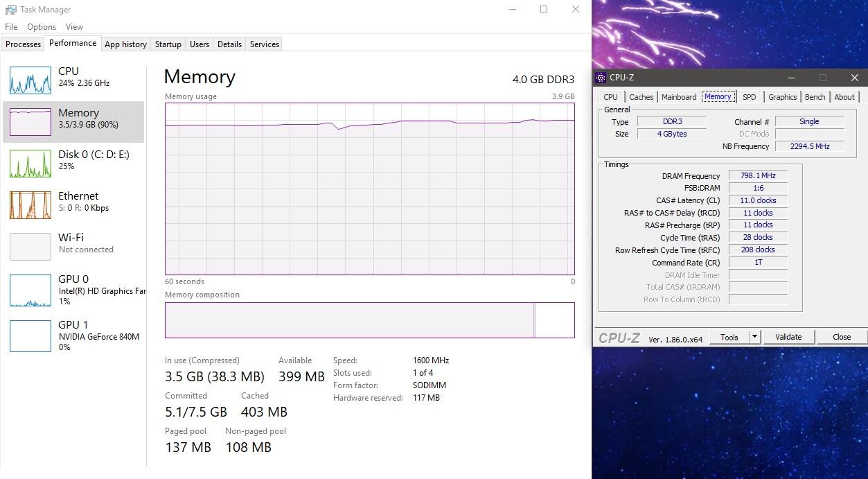Open the Caches tab in CPU-Z
This screenshot has width=868, height=479.
pos(641,97)
